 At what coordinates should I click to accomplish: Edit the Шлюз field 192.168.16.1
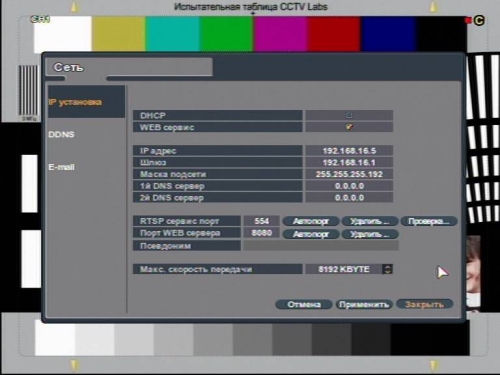tap(349, 162)
